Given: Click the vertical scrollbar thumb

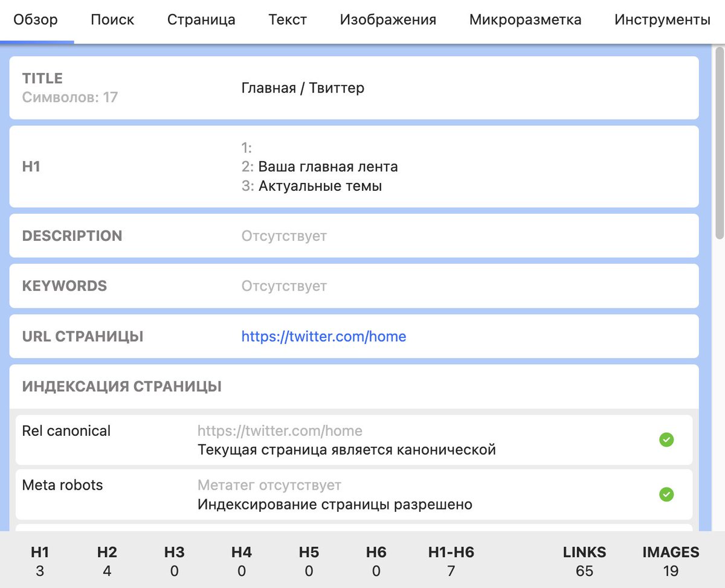Looking at the screenshot, I should pos(719,142).
